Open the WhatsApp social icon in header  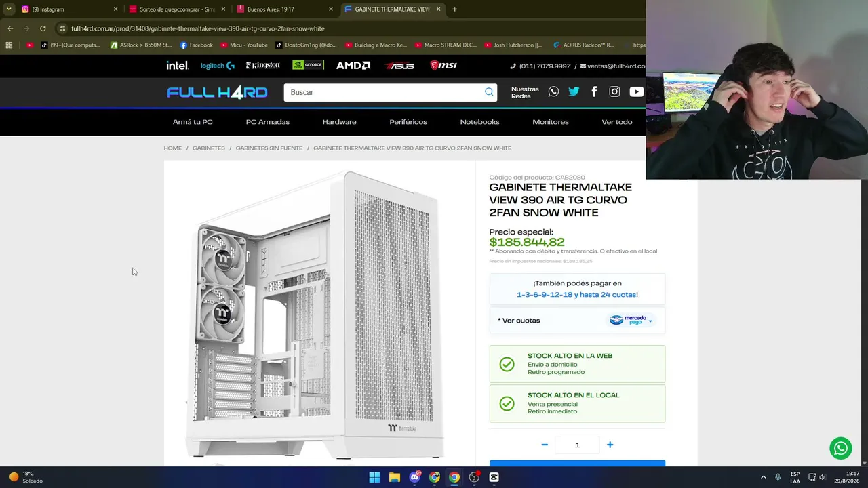point(553,91)
